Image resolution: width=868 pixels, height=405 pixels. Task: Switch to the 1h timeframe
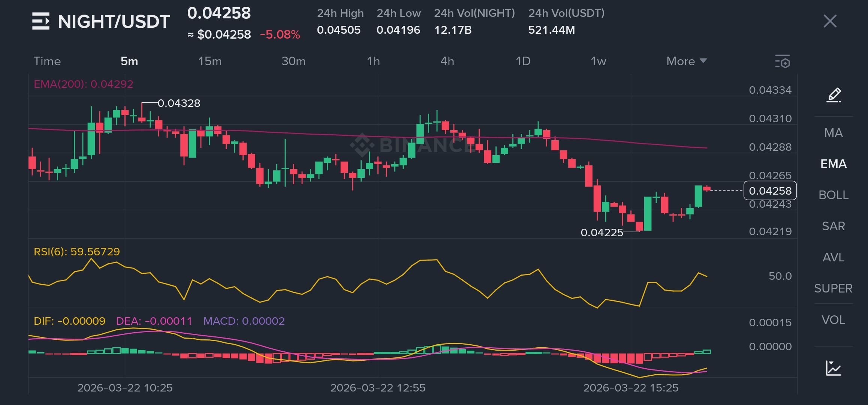point(373,61)
